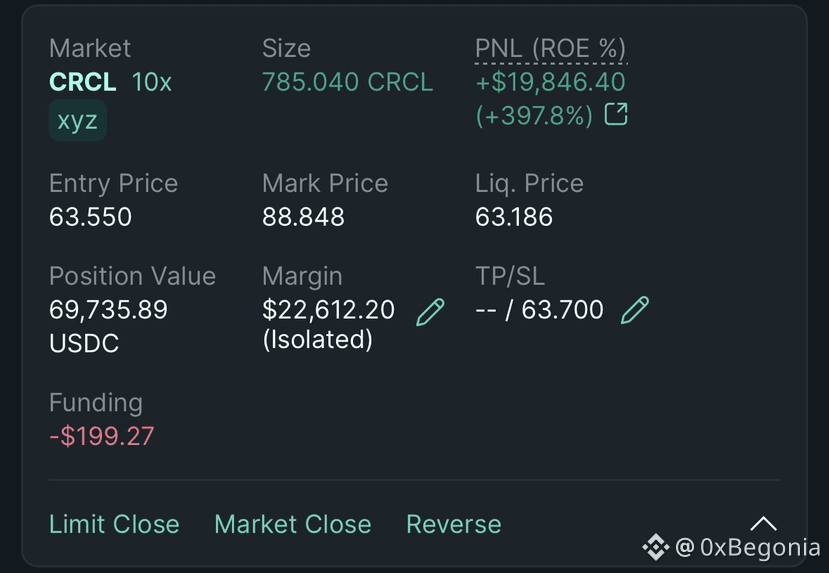The width and height of the screenshot is (829, 573).
Task: Select the 10x leverage label
Action: coord(152,82)
